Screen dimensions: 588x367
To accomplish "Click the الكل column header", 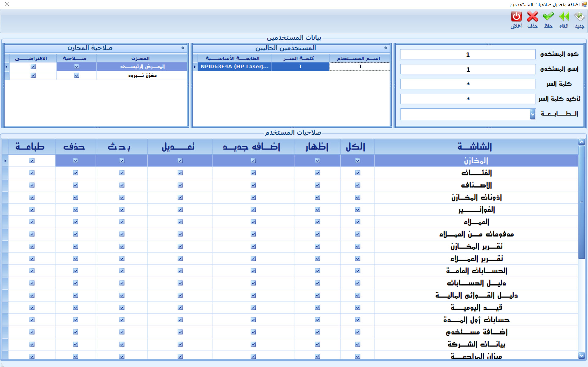I will tap(357, 147).
